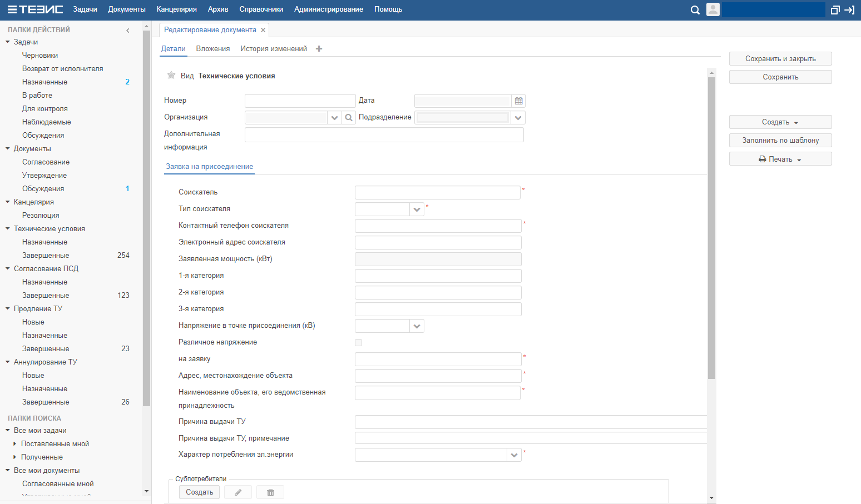Open Новые under Продление ТУ
Image resolution: width=861 pixels, height=504 pixels.
(33, 322)
